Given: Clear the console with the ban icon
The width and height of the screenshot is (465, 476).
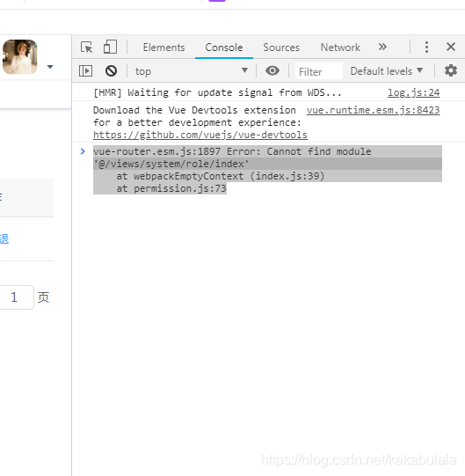Looking at the screenshot, I should point(111,70).
